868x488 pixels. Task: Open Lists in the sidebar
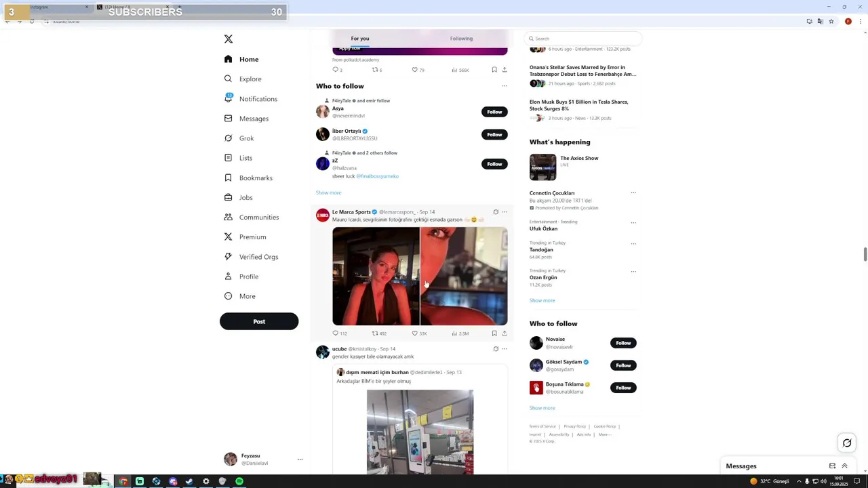coord(238,158)
